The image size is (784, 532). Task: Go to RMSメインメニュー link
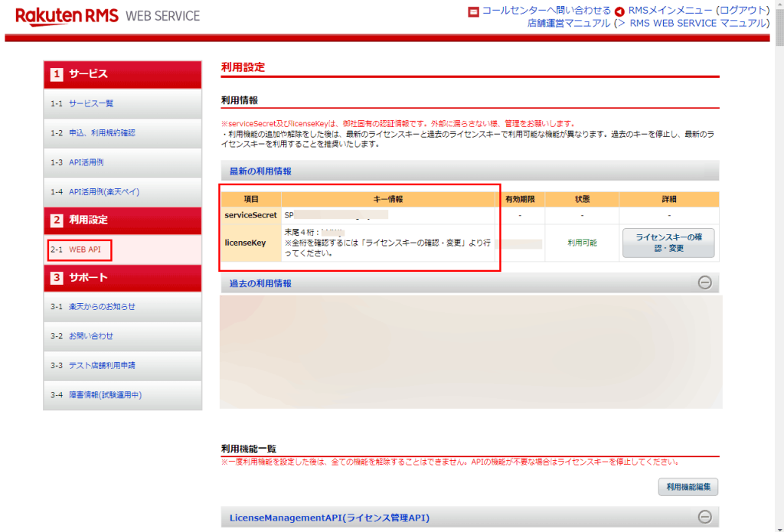pyautogui.click(x=670, y=11)
